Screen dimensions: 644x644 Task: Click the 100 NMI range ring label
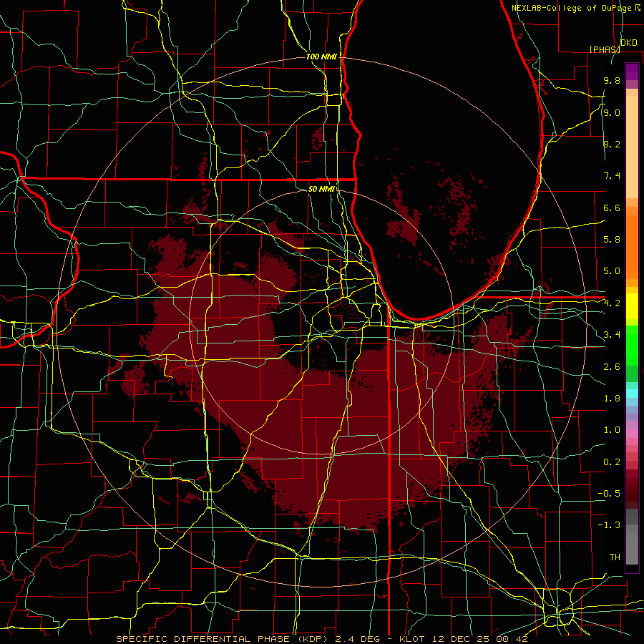321,57
